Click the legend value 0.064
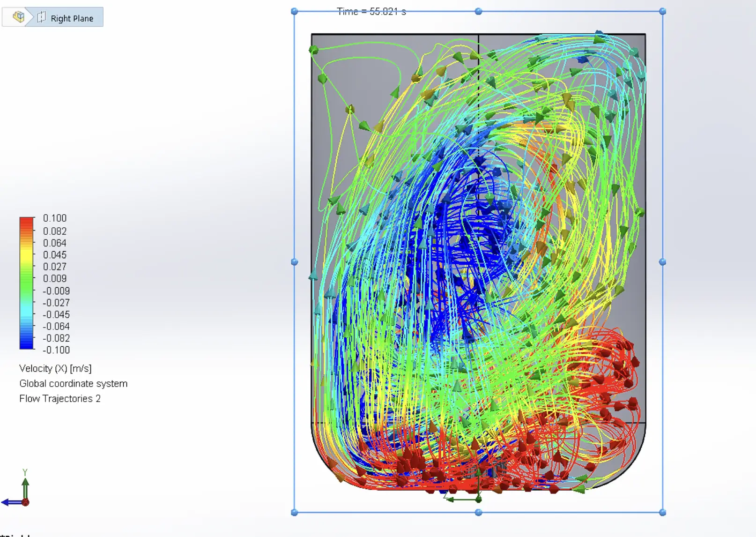 55,243
